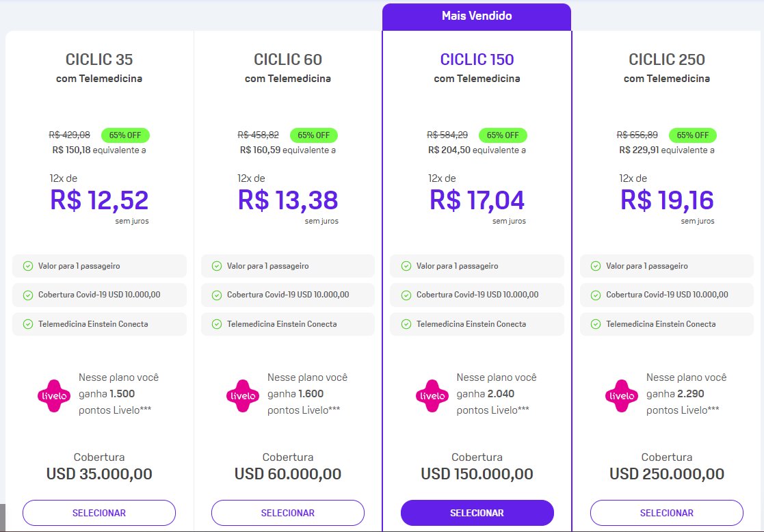Click the Livelo logo in CICLIC 250 plan

[x=622, y=396]
